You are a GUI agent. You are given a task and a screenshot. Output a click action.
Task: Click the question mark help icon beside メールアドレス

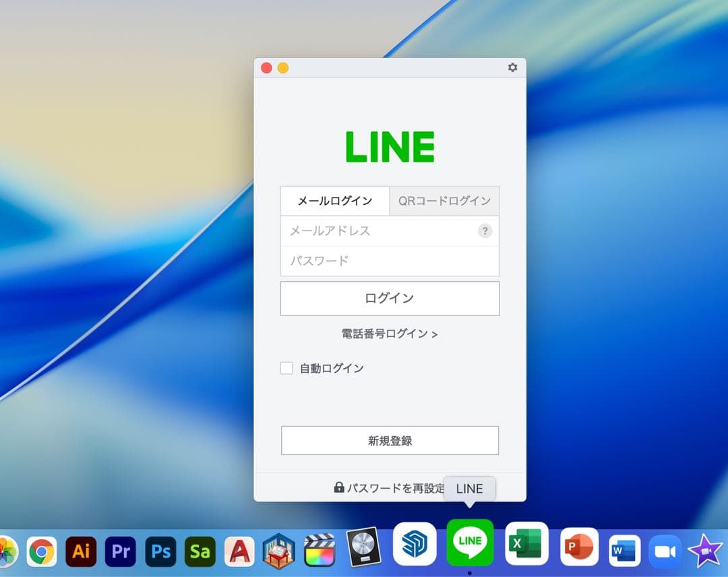click(485, 231)
